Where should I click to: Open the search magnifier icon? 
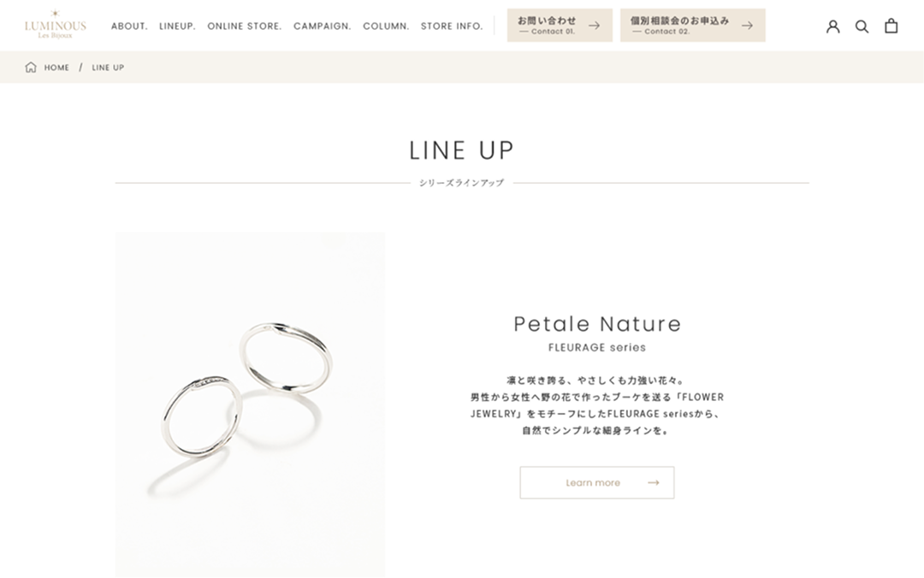point(862,26)
